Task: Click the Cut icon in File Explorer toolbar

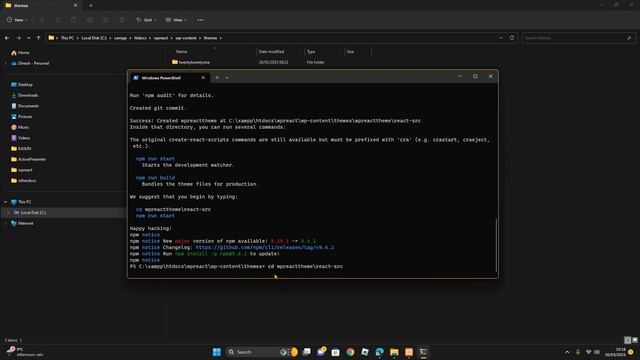Action: tap(42, 20)
